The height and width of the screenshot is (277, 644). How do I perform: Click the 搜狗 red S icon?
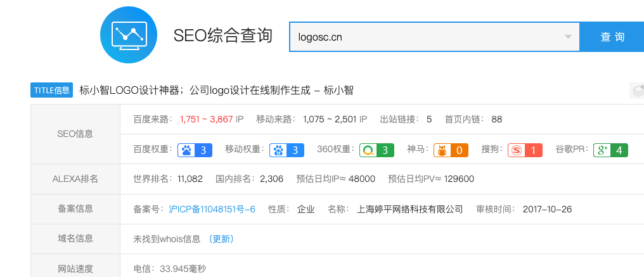click(x=517, y=150)
